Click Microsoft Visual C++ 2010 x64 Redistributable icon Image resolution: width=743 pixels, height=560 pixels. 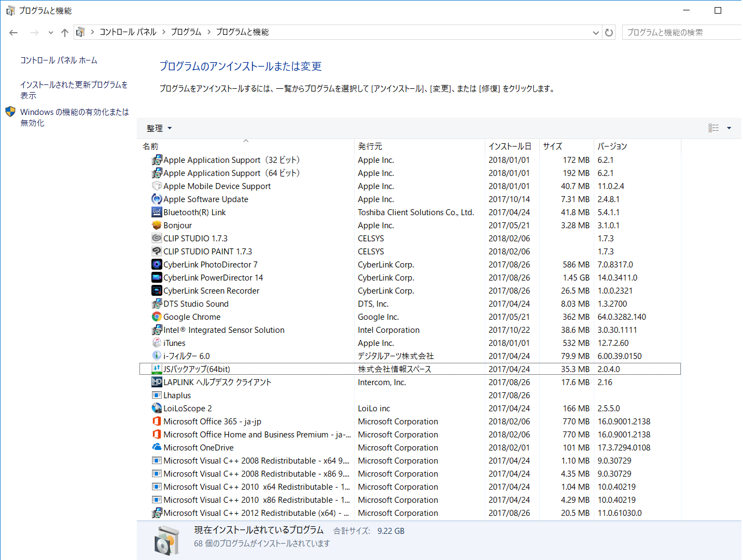point(157,487)
